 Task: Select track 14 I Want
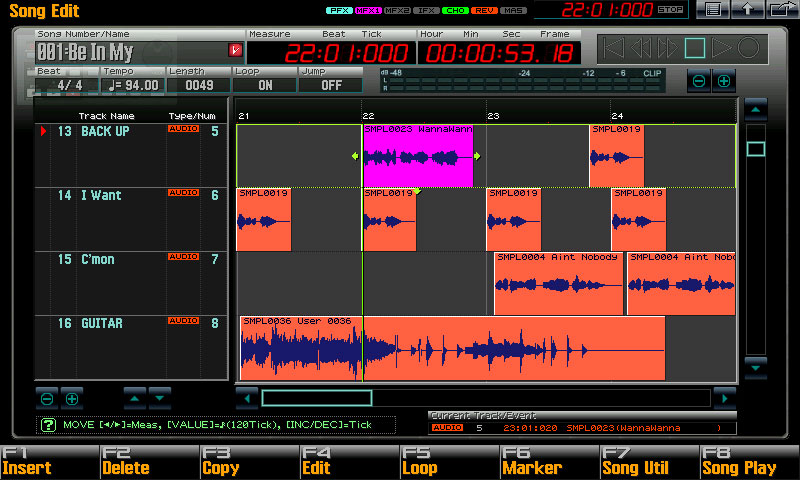point(131,219)
